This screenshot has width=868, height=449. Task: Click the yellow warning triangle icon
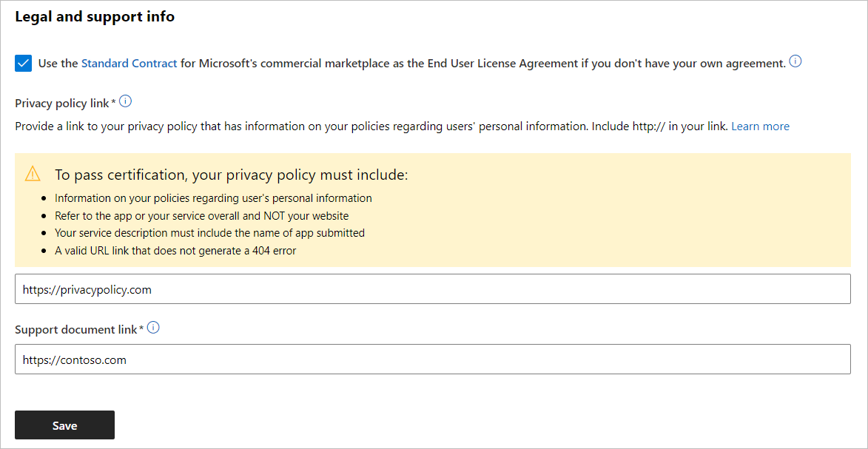[x=33, y=175]
